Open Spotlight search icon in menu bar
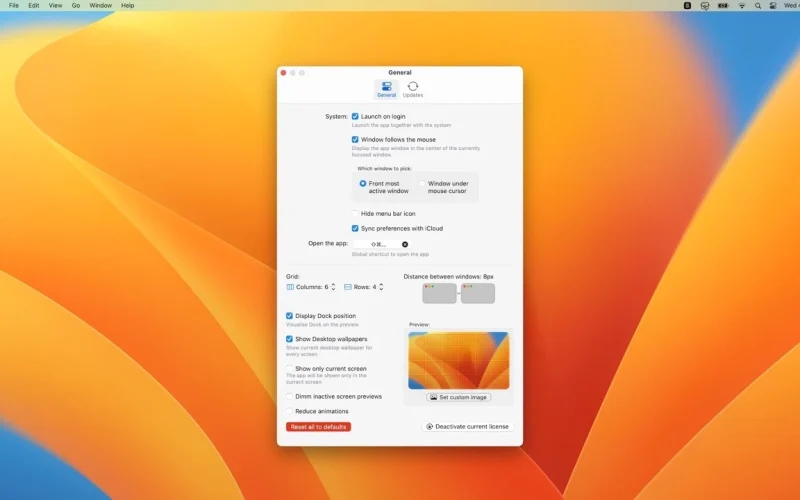The image size is (800, 500). tap(758, 6)
